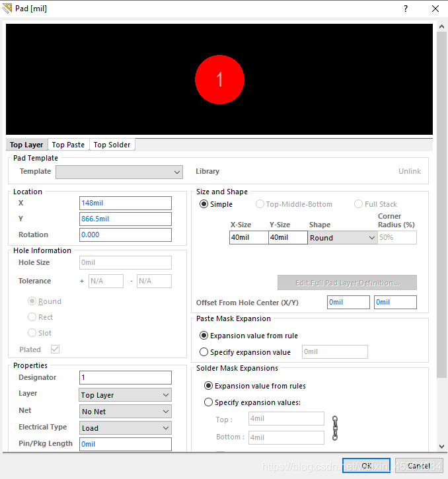Open the Pad Template dropdown
The image size is (448, 479).
click(119, 172)
